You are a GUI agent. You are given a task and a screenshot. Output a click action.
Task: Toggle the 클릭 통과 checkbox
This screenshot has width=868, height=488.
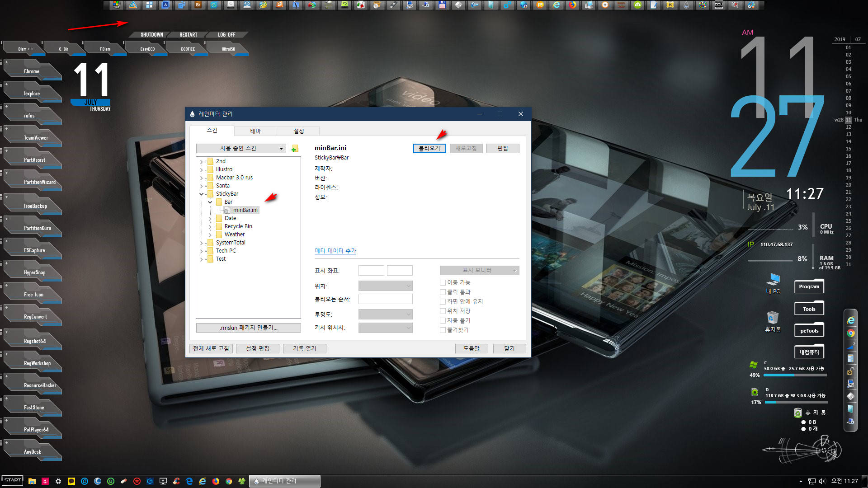[443, 292]
